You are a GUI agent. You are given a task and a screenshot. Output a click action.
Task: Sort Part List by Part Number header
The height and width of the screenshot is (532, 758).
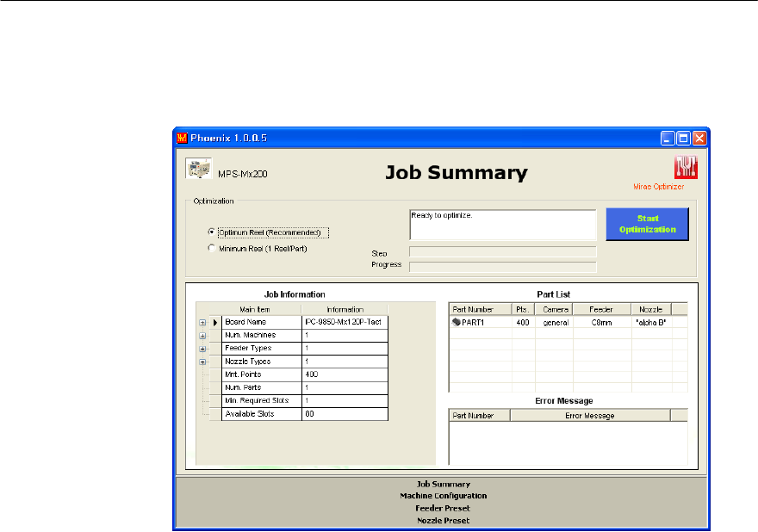[x=481, y=309]
